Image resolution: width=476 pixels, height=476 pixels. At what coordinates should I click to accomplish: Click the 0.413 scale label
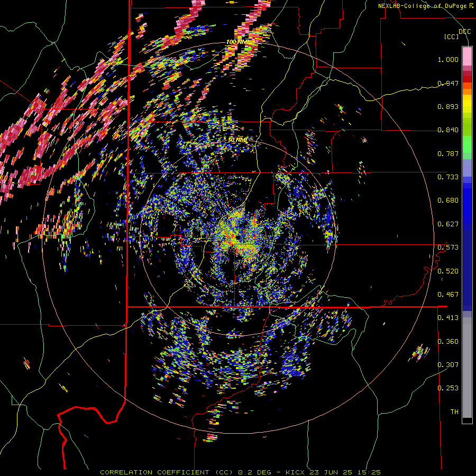448,318
